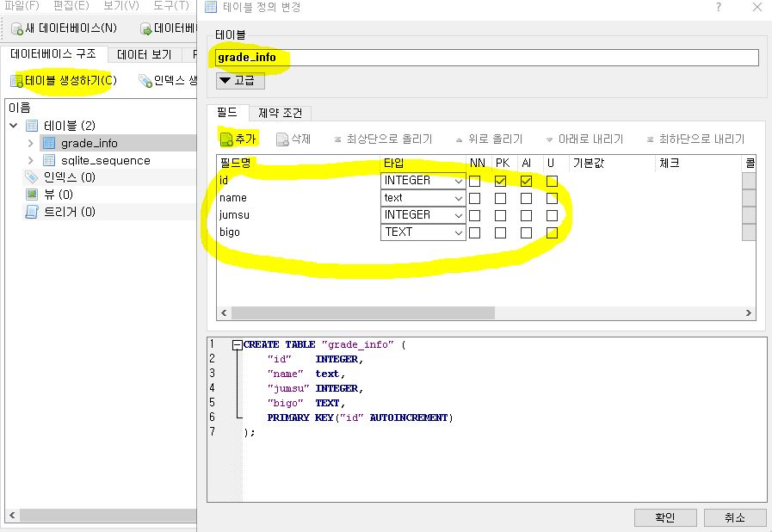Open the 데이터 보기 tab
The height and width of the screenshot is (532, 772).
[x=145, y=55]
